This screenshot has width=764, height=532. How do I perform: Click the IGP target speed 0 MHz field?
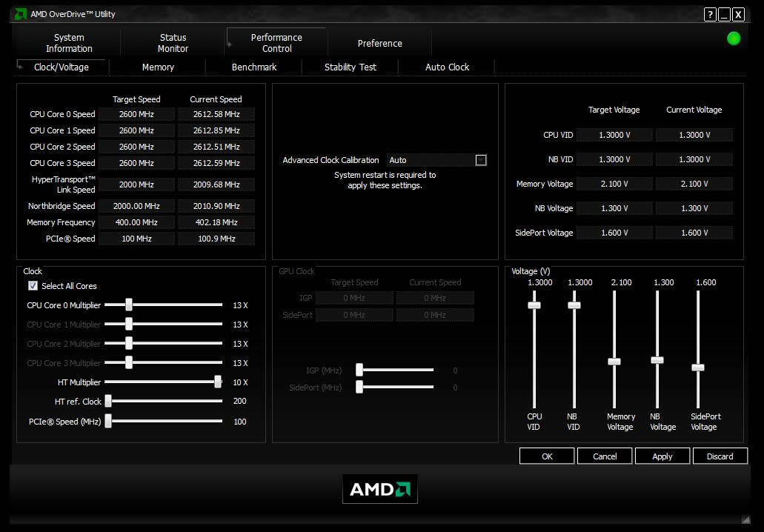click(x=354, y=298)
